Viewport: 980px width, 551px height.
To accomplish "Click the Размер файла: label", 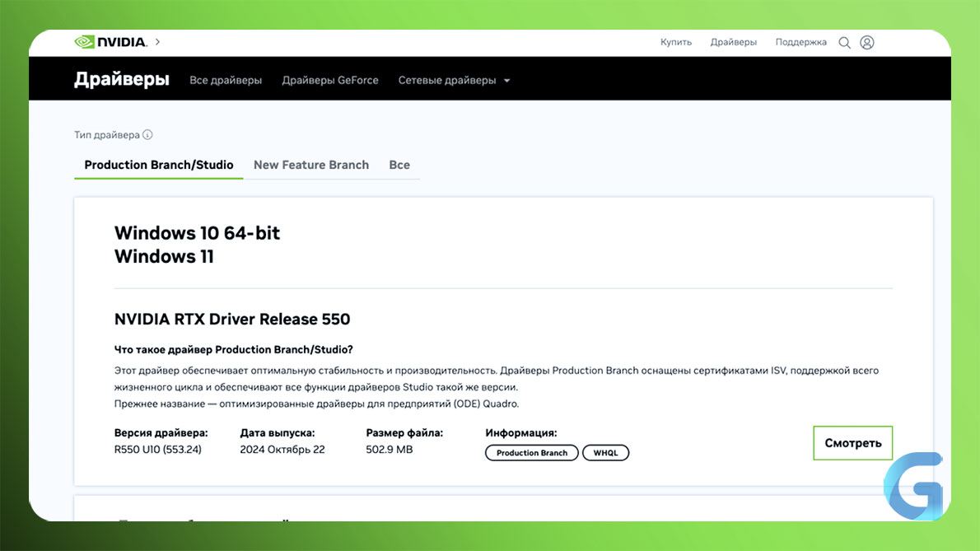I will coord(404,432).
